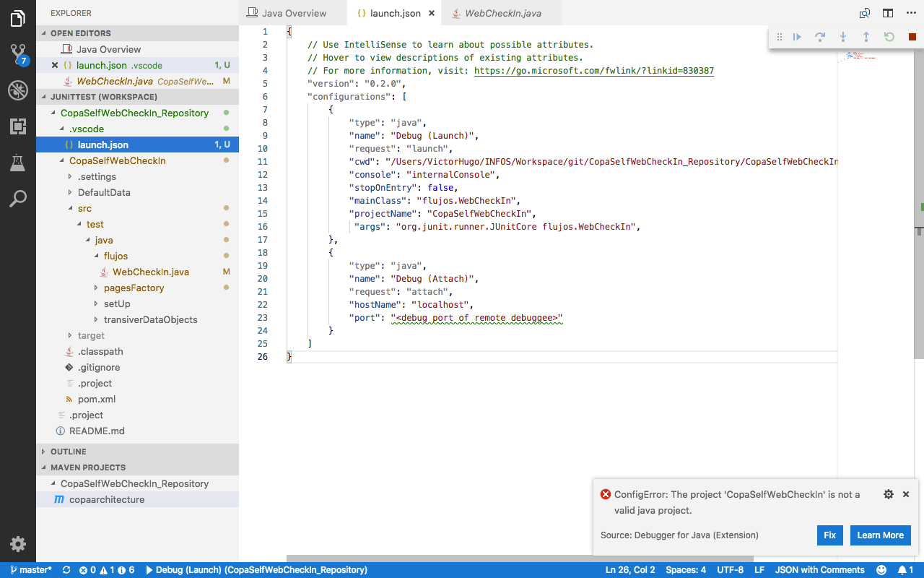Open the Source Control view
This screenshot has width=924, height=578.
17,54
